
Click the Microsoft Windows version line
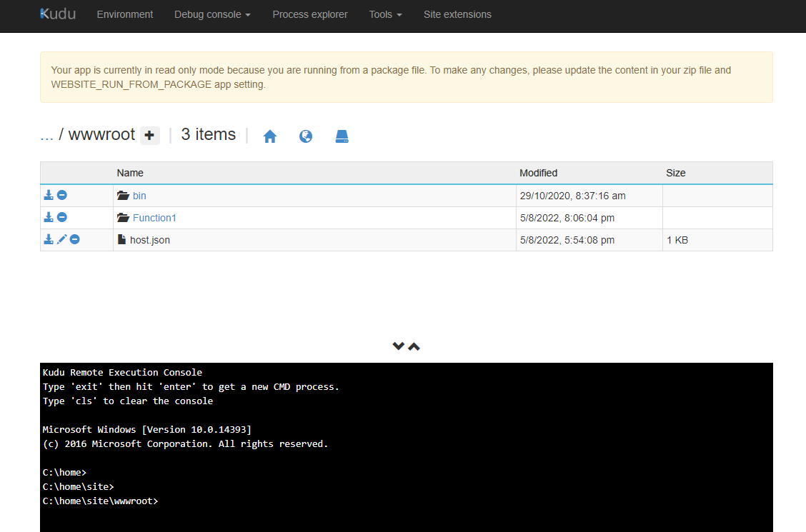147,429
